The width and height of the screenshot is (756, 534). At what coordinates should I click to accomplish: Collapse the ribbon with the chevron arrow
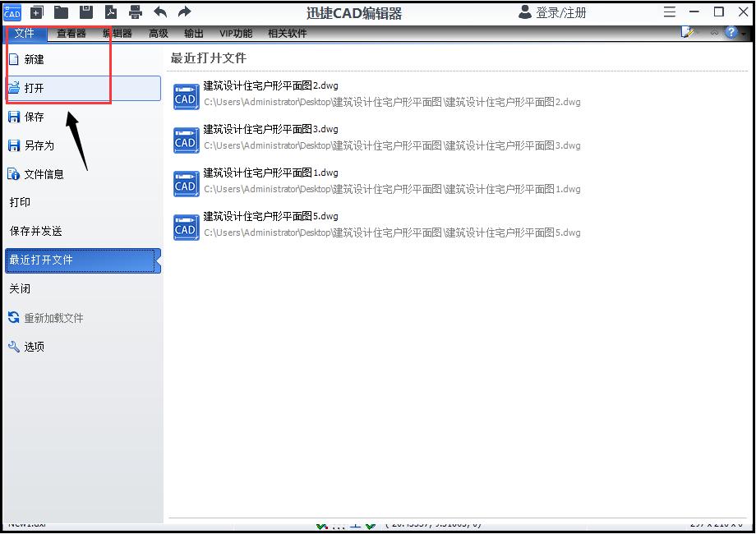tap(713, 33)
